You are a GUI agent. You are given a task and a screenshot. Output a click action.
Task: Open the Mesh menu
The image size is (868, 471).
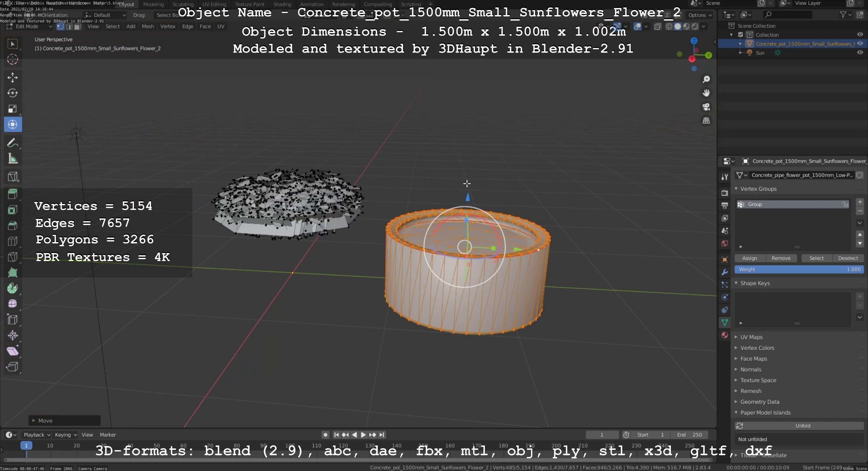[148, 27]
